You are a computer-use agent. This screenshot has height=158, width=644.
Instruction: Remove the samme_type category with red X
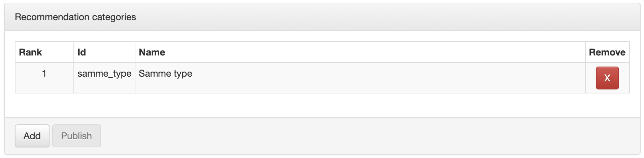click(607, 78)
